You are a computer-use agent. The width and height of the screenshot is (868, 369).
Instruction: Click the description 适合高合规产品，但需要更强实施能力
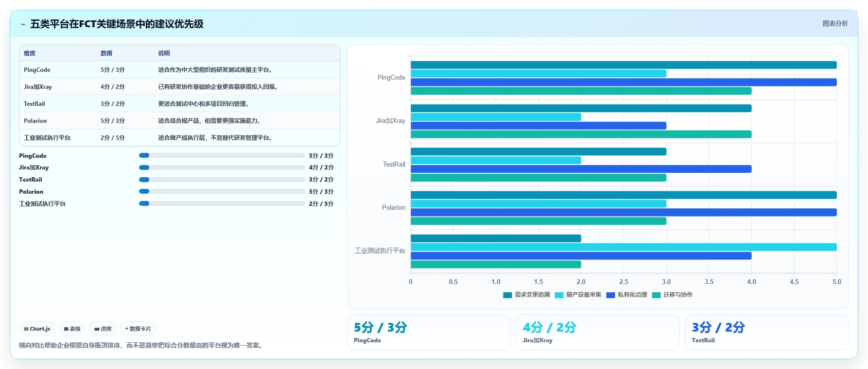(209, 121)
